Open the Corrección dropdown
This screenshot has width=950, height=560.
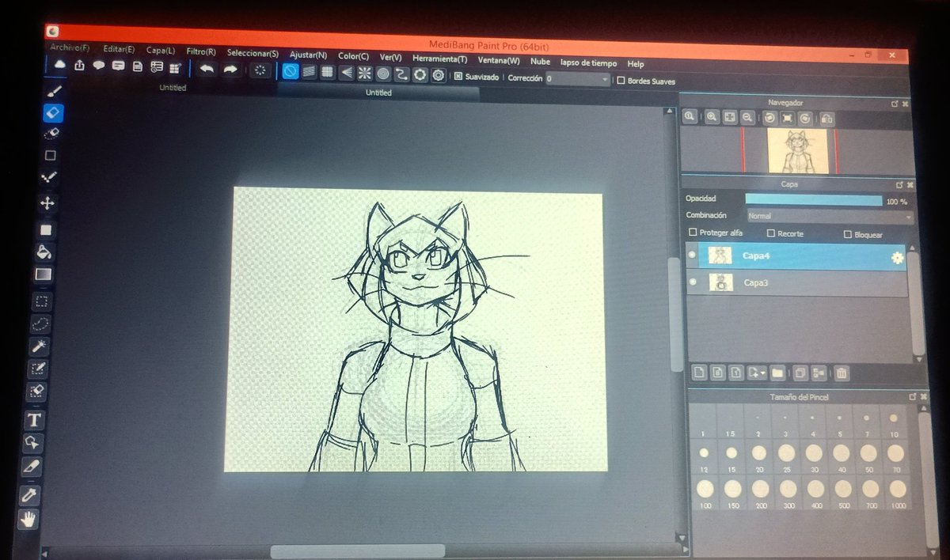(x=579, y=79)
